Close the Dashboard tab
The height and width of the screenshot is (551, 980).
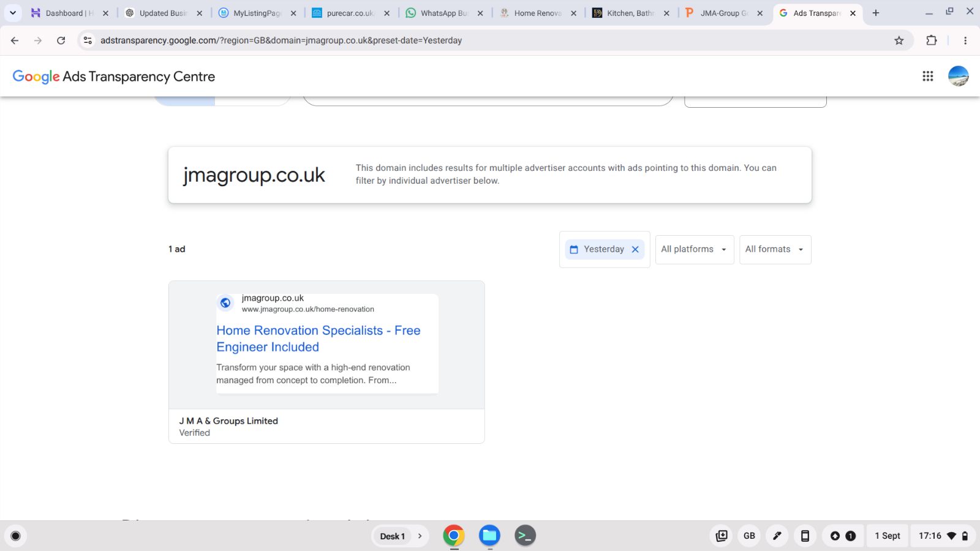click(x=105, y=13)
